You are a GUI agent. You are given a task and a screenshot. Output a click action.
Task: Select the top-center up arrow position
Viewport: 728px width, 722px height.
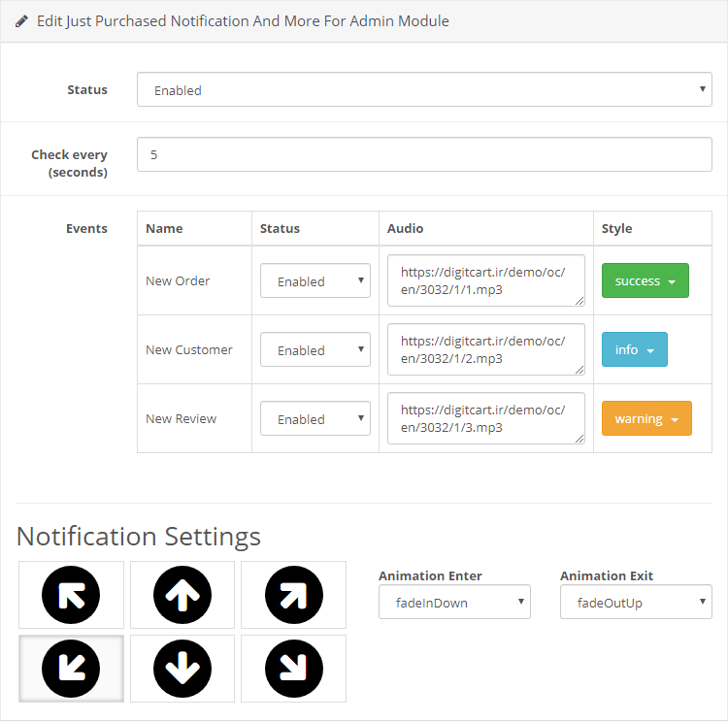[x=182, y=595]
